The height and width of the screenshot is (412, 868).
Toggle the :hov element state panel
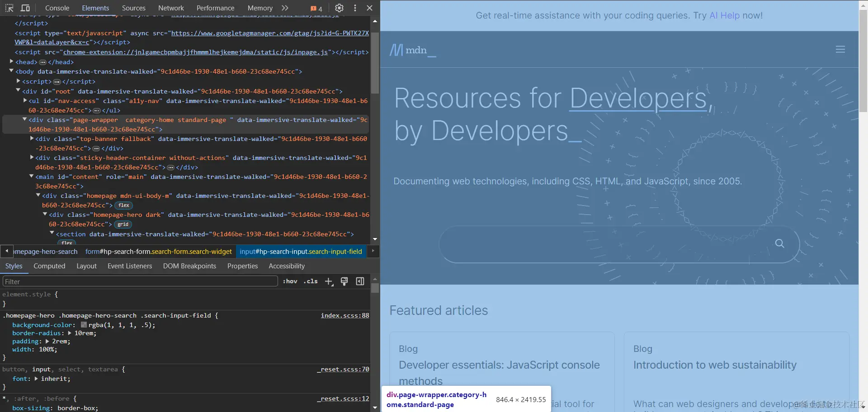pos(290,281)
